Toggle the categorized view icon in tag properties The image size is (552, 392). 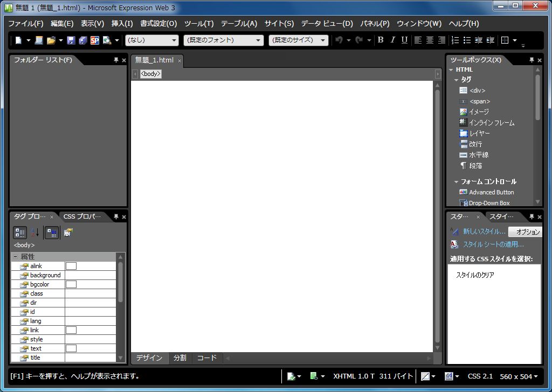point(20,233)
